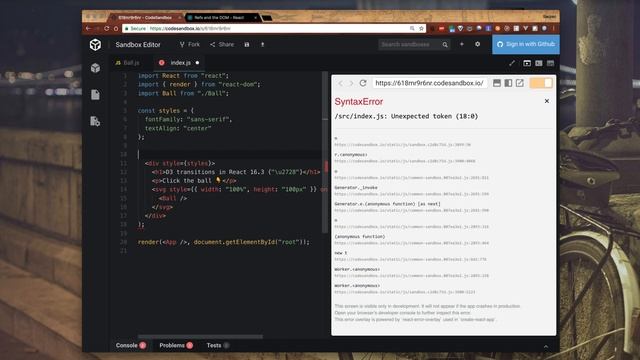Viewport: 640px width, 360px height.
Task: Open the Tests tab at the bottom
Action: tap(218, 345)
